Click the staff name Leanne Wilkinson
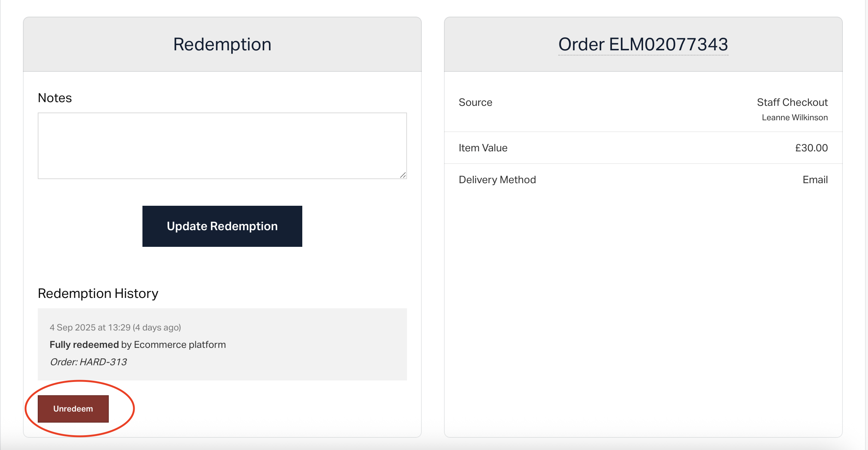The height and width of the screenshot is (450, 868). (795, 118)
